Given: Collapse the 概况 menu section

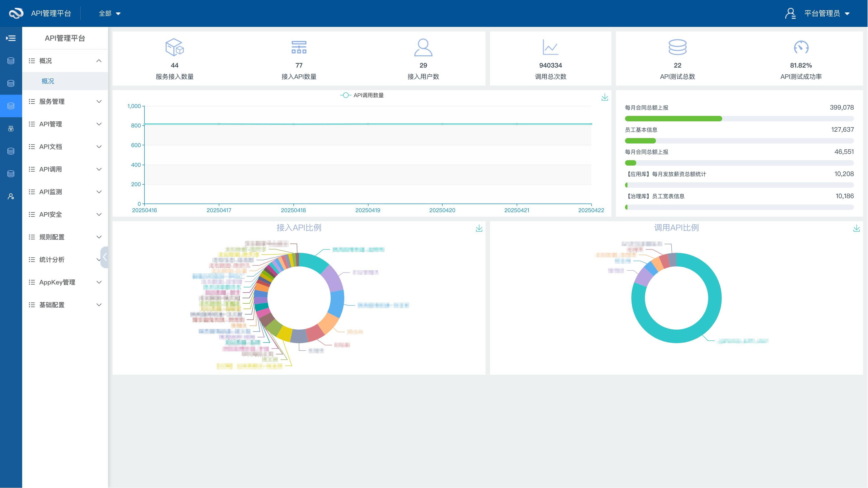Looking at the screenshot, I should point(65,61).
